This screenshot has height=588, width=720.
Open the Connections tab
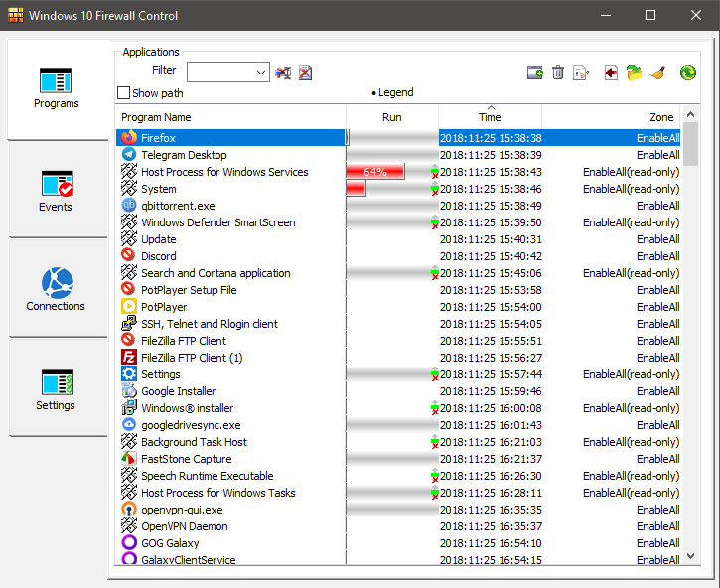click(x=56, y=289)
